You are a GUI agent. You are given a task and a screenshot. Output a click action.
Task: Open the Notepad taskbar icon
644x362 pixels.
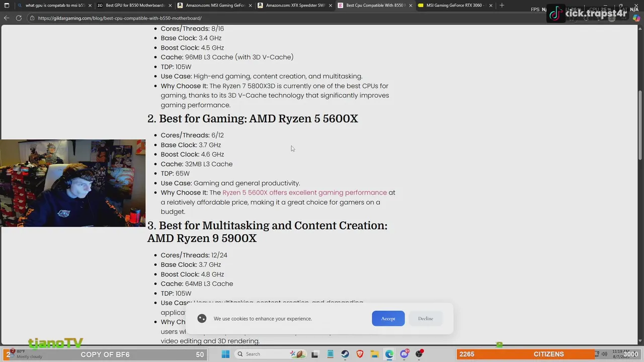[x=330, y=354]
